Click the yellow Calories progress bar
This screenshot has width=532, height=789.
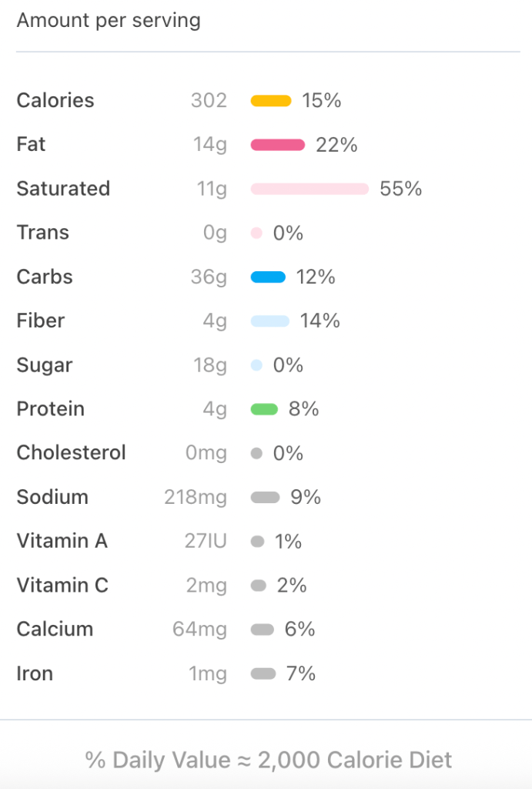(x=271, y=101)
